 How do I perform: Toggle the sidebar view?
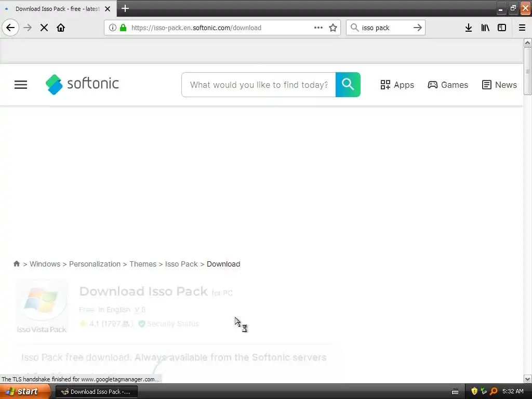[x=502, y=28]
